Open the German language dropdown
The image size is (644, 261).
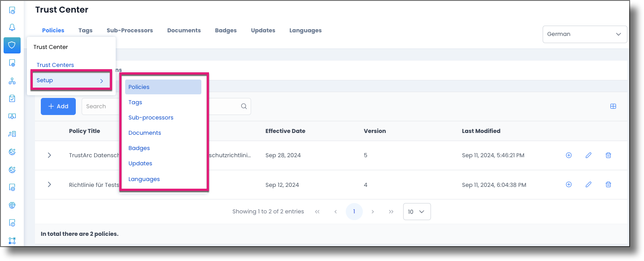coord(584,34)
